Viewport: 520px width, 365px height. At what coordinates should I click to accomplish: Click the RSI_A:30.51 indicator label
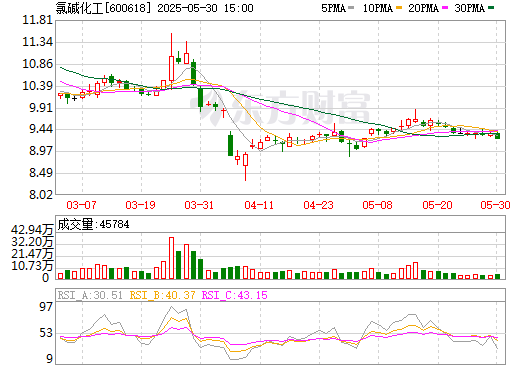90,295
